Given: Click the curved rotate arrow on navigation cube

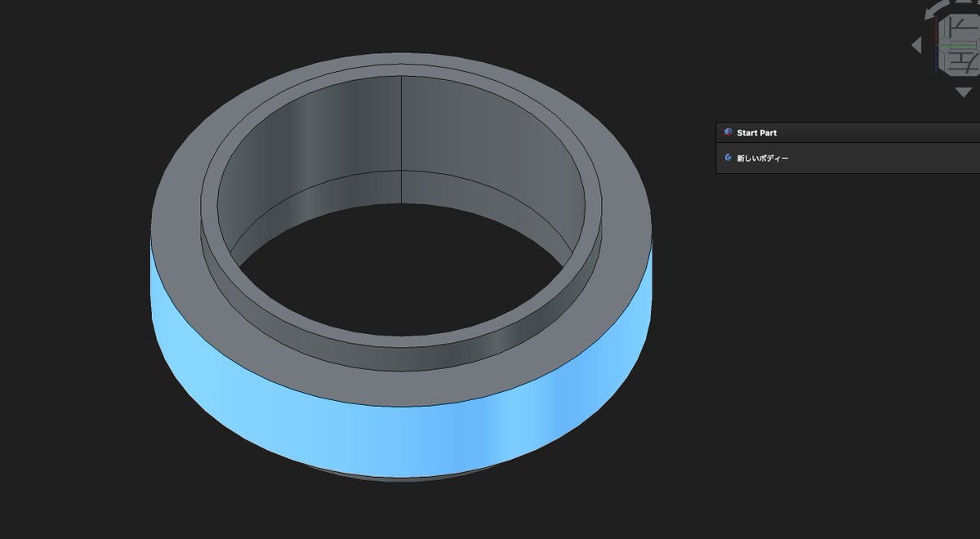Looking at the screenshot, I should 937,10.
